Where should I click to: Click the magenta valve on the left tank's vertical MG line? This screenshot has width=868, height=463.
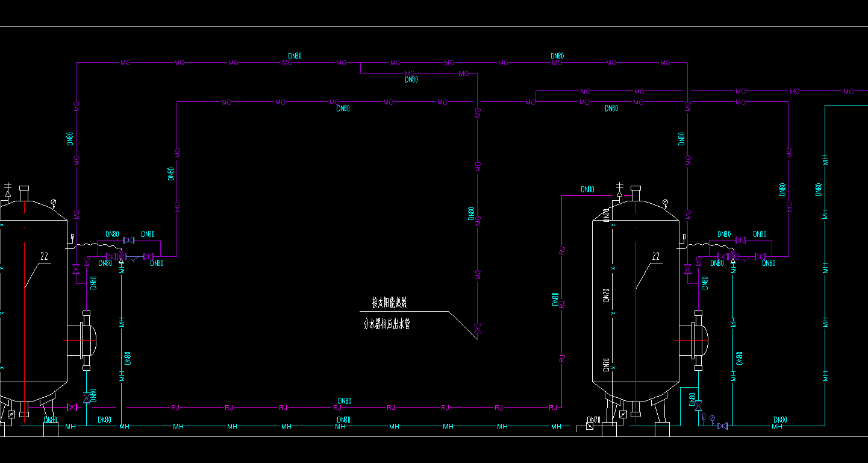pyautogui.click(x=76, y=269)
